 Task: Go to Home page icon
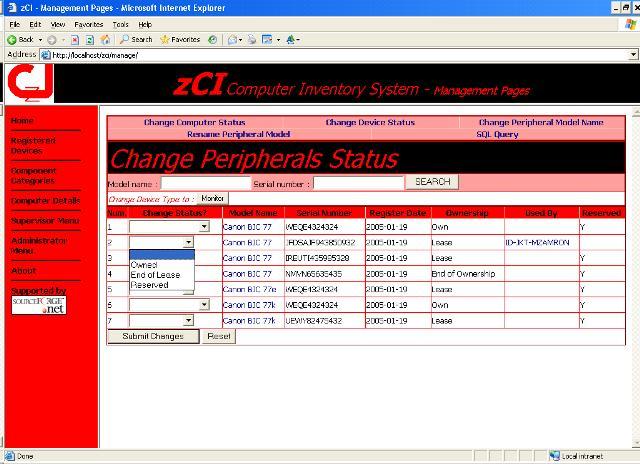[106, 39]
